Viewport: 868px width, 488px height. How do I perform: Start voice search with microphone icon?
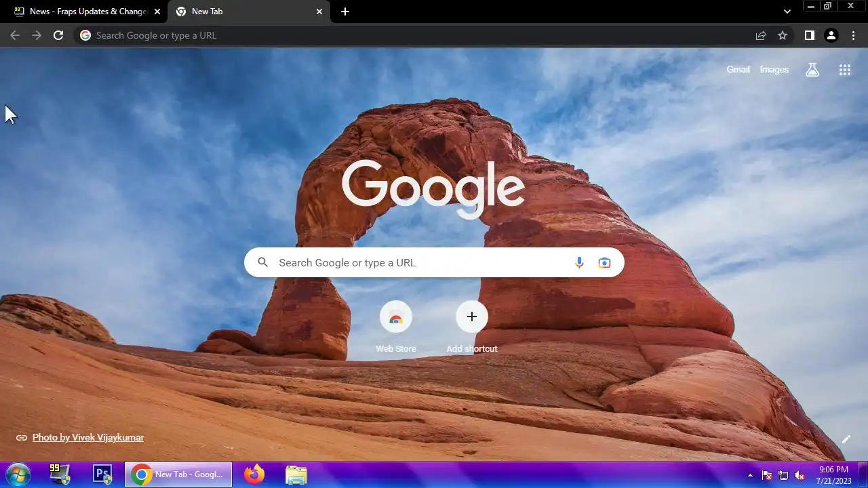click(x=579, y=263)
